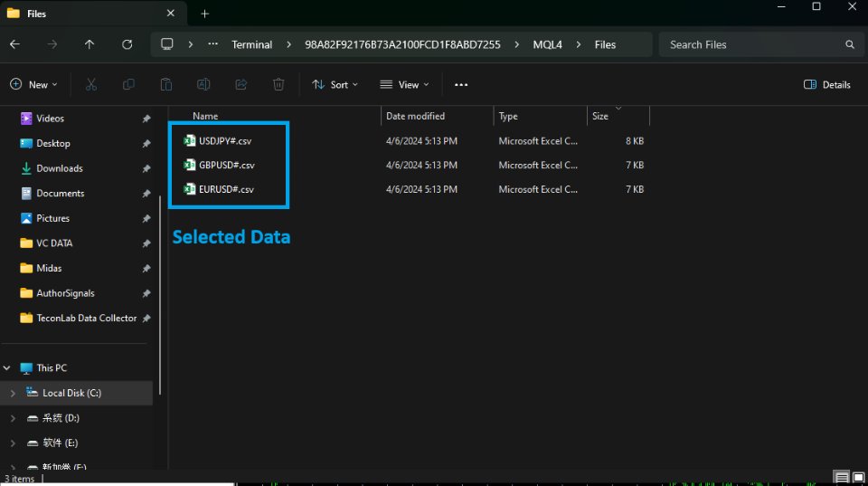The height and width of the screenshot is (486, 868).
Task: Click the Copy icon in toolbar
Action: click(128, 84)
